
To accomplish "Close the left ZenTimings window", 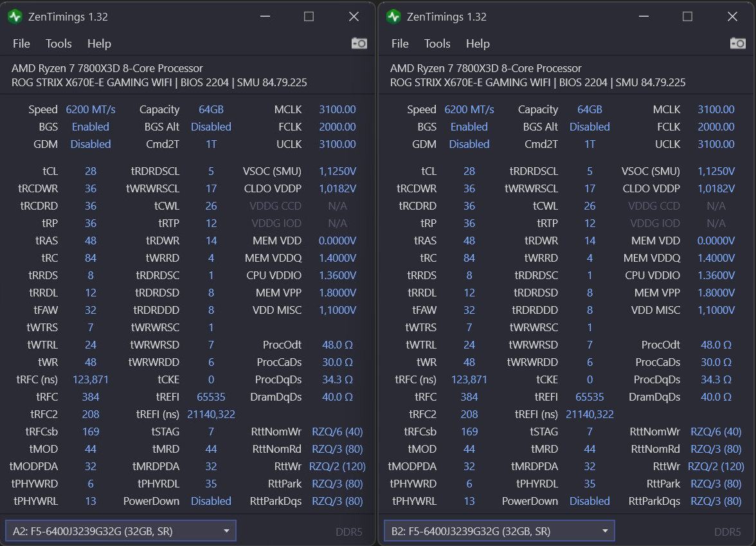I will point(354,17).
